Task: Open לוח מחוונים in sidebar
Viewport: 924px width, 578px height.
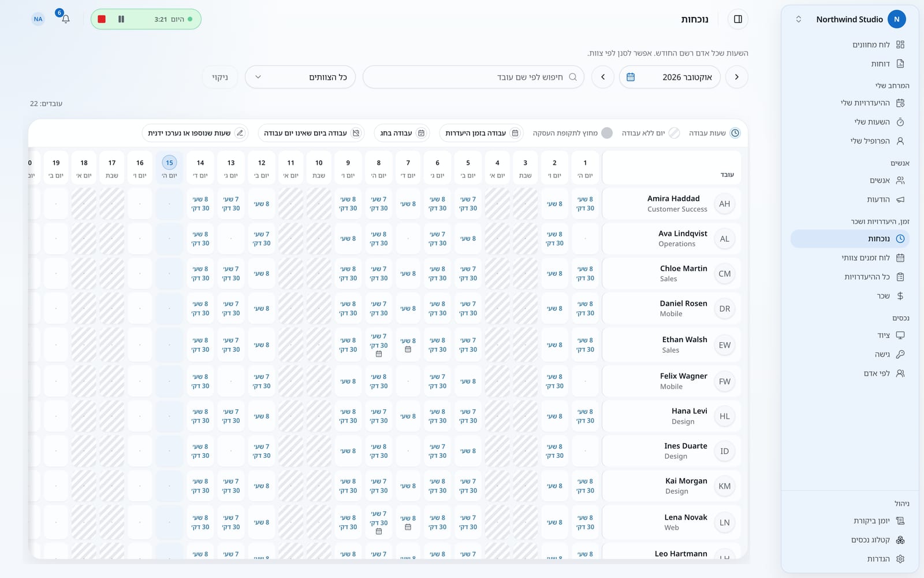Action: coord(850,45)
